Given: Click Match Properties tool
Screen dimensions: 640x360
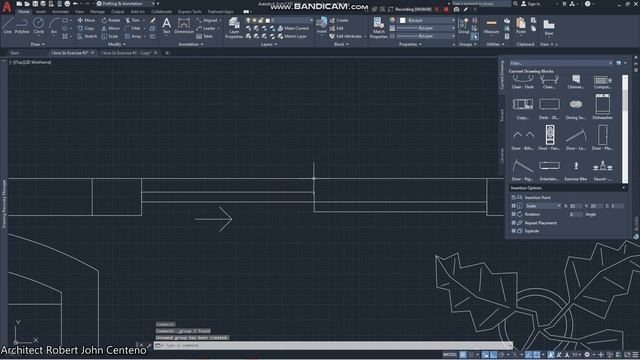Looking at the screenshot, I should [378, 28].
